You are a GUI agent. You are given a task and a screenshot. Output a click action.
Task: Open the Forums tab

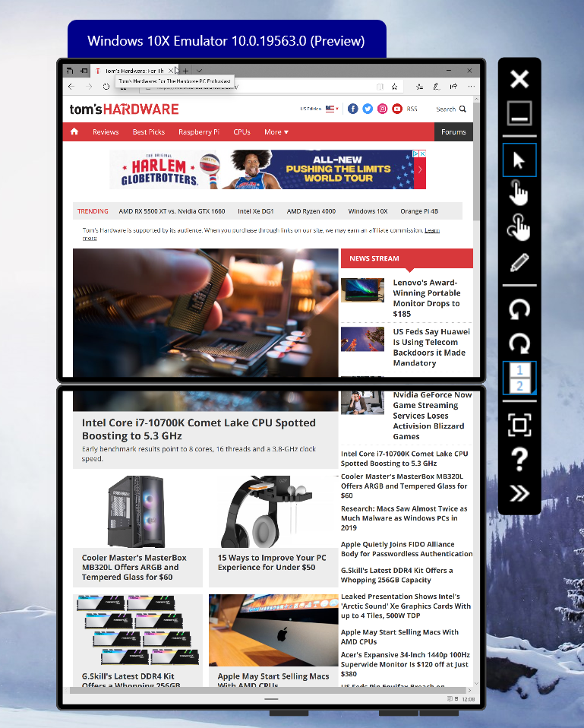point(453,132)
